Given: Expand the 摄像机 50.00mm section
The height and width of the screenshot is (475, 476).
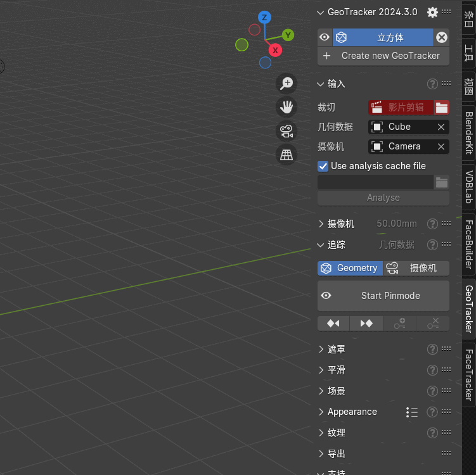Looking at the screenshot, I should (321, 224).
